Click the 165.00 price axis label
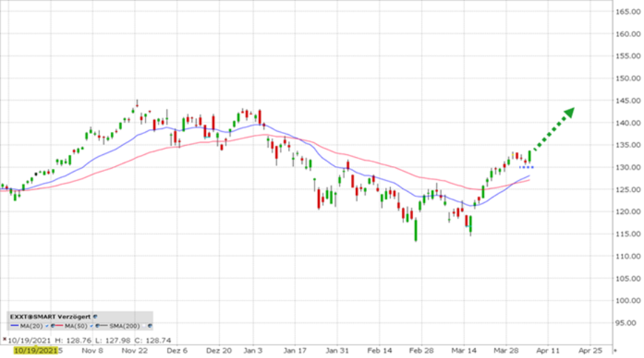This screenshot has height=358, width=644. tap(627, 11)
